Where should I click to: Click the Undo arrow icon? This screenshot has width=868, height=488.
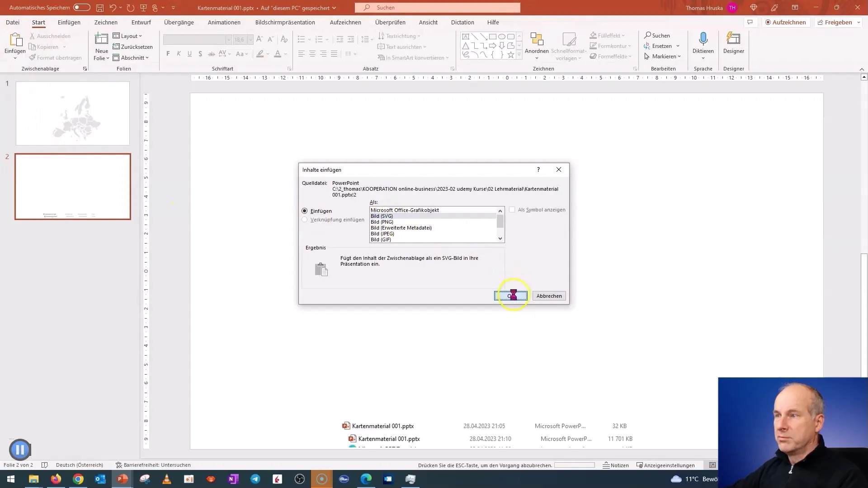pos(113,8)
